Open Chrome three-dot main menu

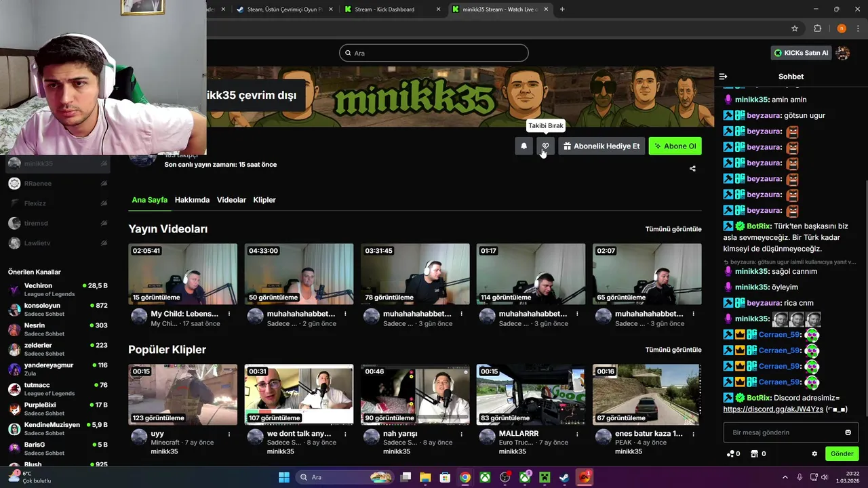[859, 28]
